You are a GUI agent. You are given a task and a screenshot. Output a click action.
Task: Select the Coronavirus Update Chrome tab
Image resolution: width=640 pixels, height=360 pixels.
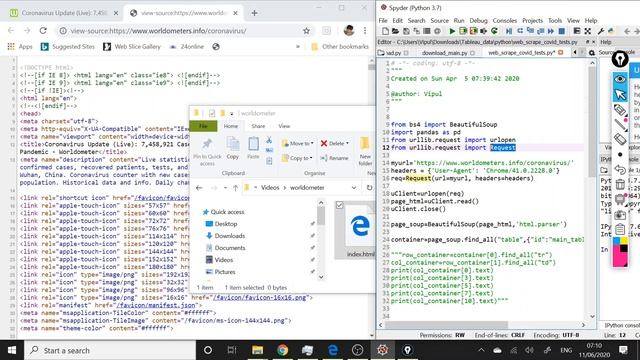click(x=64, y=13)
